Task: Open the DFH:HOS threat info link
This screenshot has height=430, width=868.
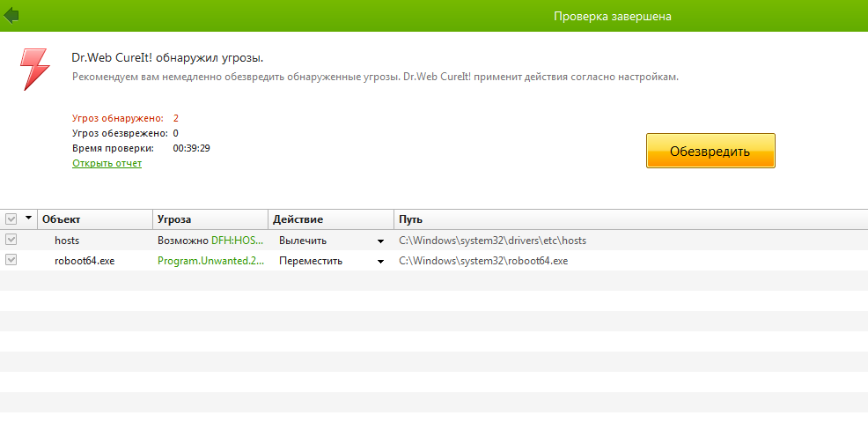Action: [x=238, y=240]
